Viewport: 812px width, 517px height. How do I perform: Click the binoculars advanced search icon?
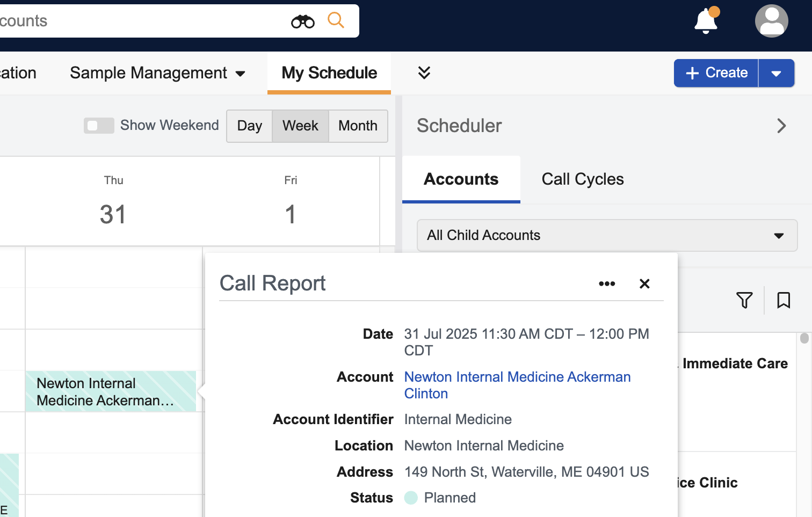click(302, 21)
